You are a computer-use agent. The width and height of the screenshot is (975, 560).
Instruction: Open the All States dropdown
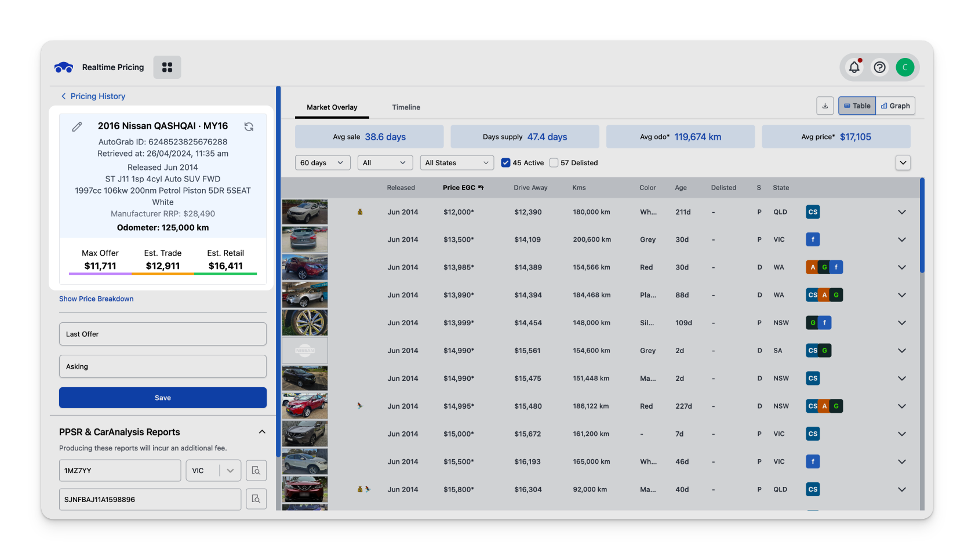(457, 163)
